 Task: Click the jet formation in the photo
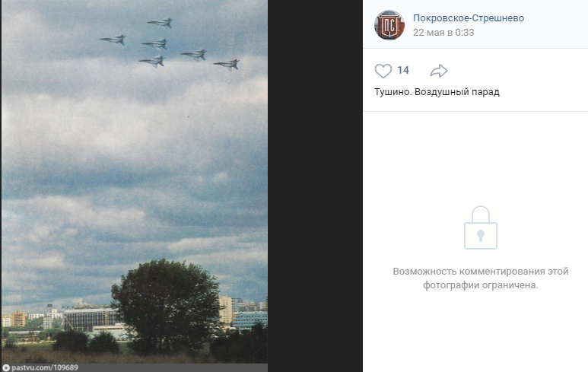point(170,44)
